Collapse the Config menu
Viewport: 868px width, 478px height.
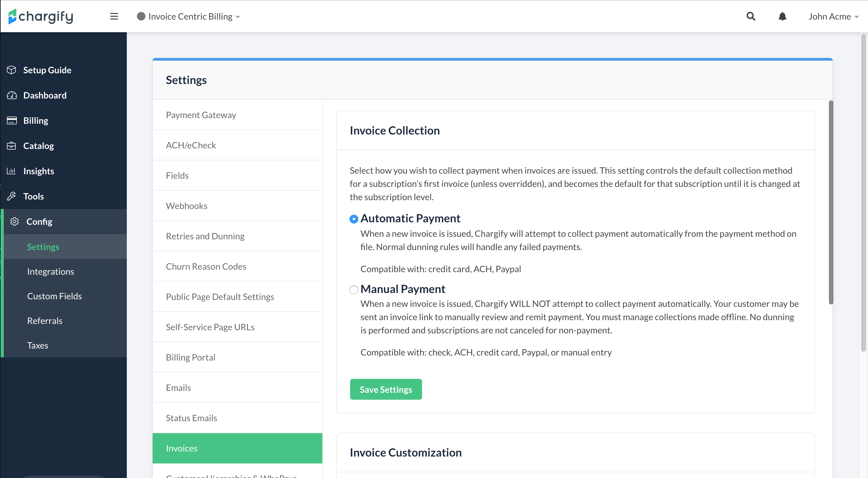65,222
